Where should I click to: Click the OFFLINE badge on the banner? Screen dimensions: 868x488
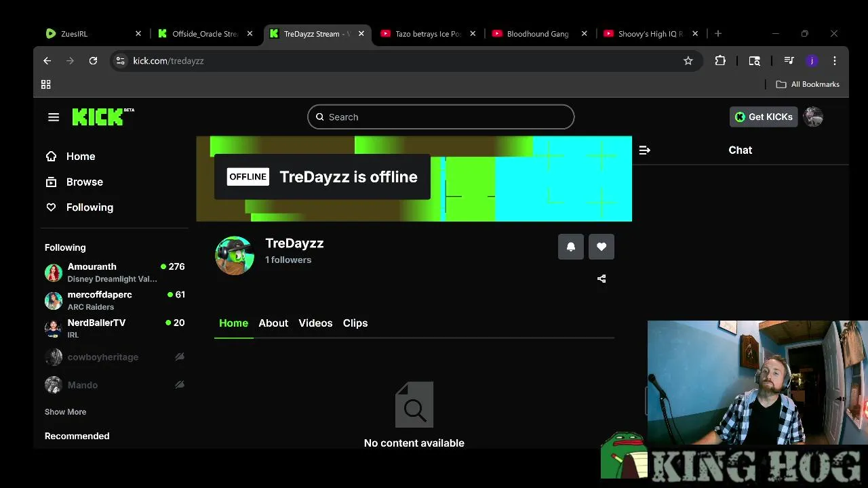click(x=248, y=177)
